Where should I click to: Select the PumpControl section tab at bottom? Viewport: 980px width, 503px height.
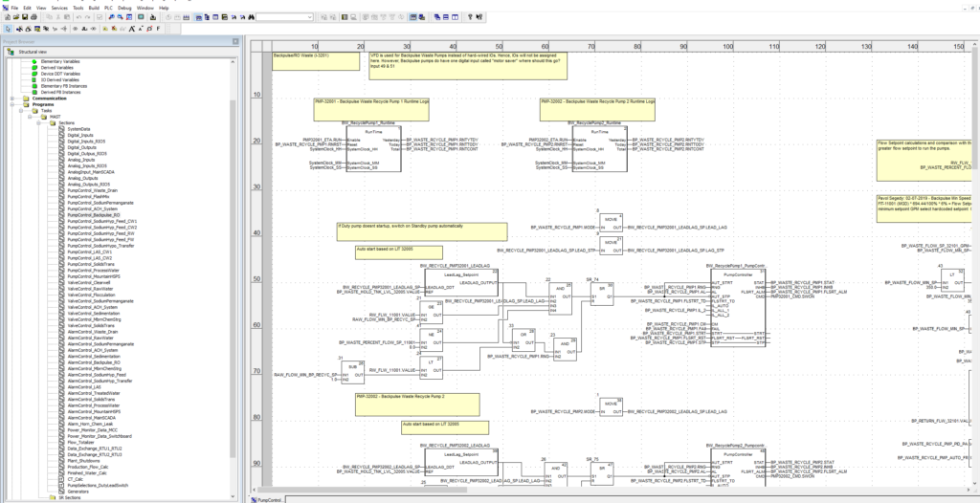pyautogui.click(x=268, y=500)
